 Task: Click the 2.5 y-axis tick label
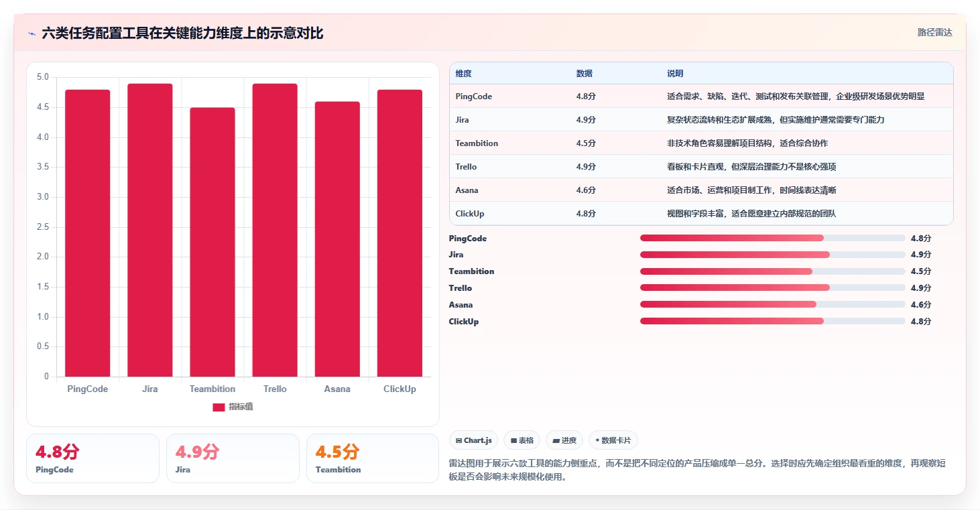point(43,227)
